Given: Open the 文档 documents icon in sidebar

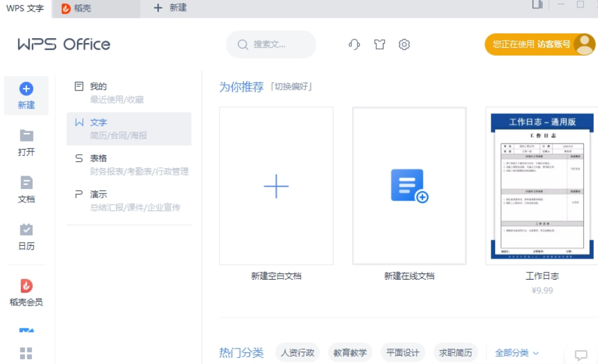Looking at the screenshot, I should point(27,182).
